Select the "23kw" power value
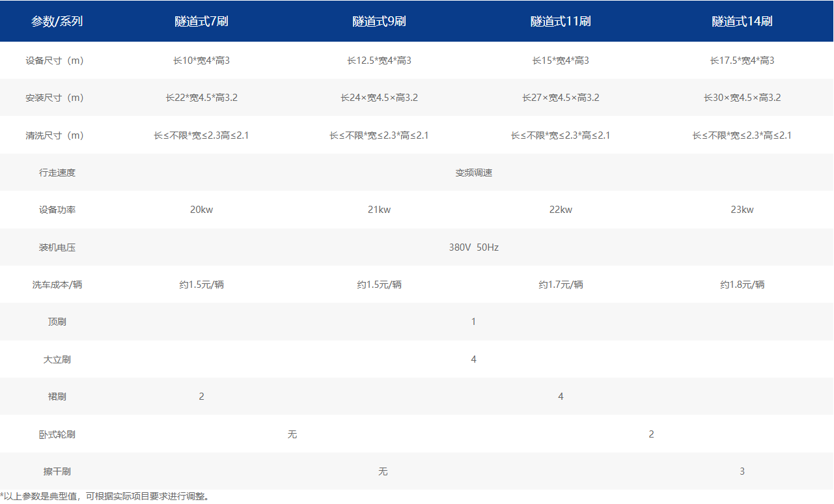This screenshot has width=834, height=504. [x=742, y=210]
